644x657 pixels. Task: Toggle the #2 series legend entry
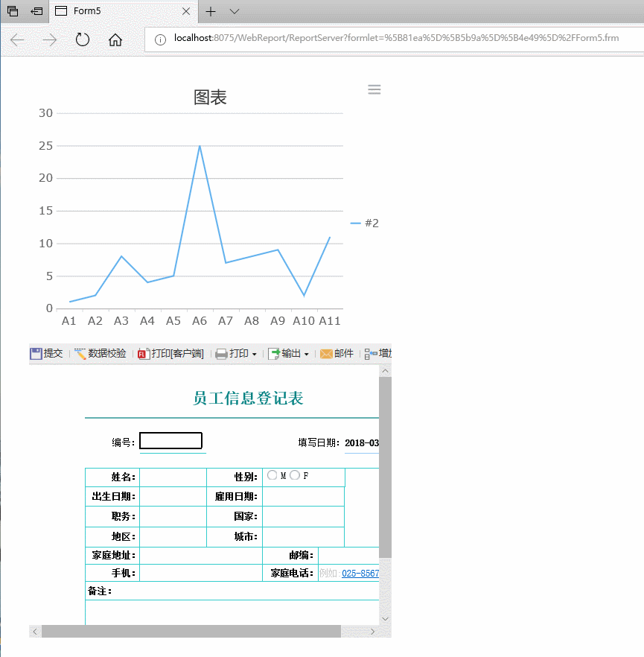(364, 223)
